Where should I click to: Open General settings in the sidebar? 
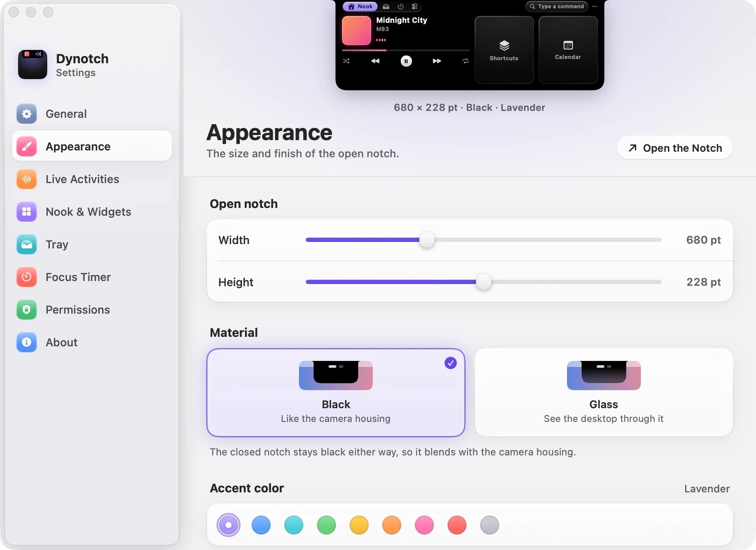(x=92, y=114)
